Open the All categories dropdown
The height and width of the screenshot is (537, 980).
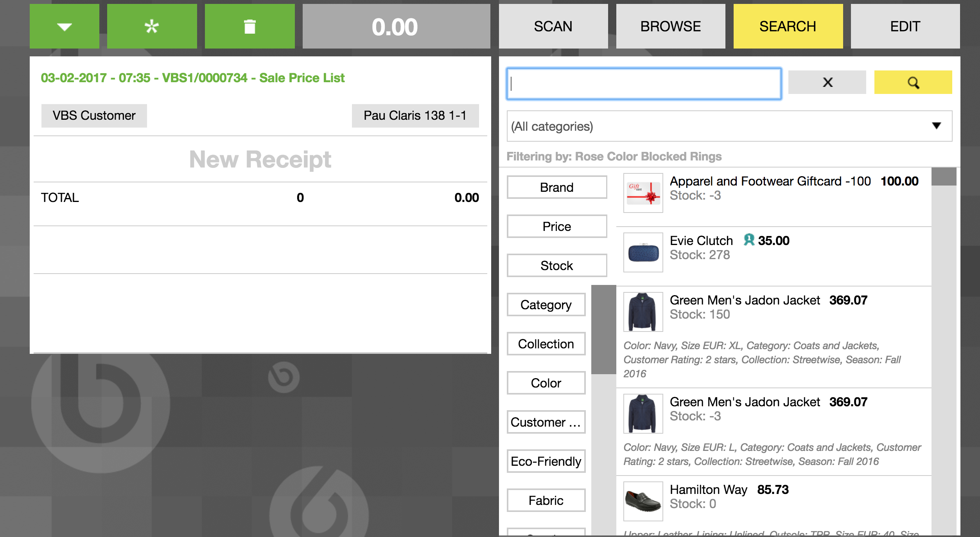(x=729, y=126)
